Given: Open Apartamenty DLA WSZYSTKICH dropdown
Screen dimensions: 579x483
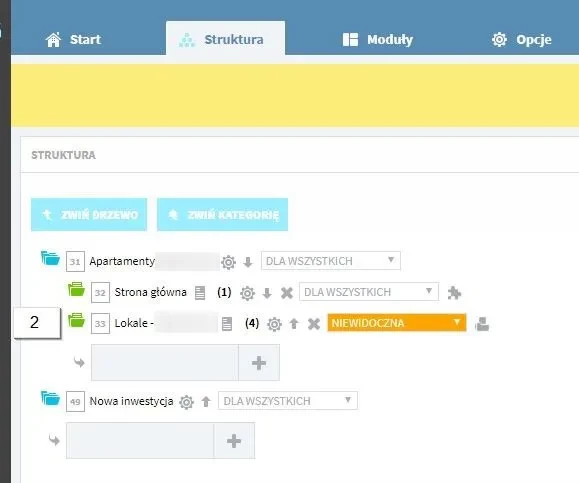Looking at the screenshot, I should (331, 261).
